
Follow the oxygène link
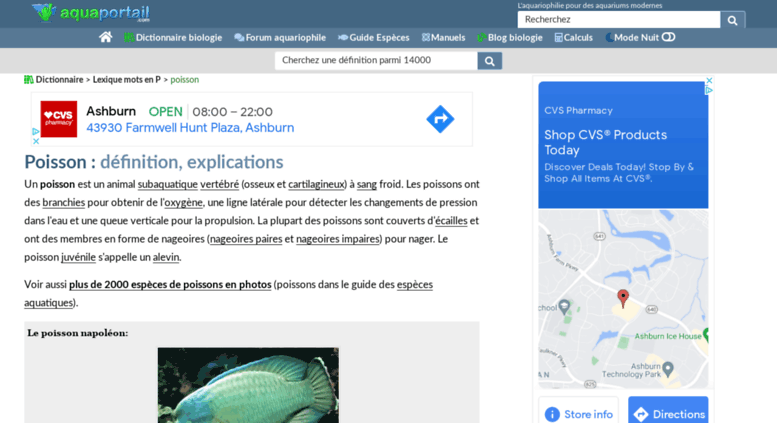tap(183, 203)
